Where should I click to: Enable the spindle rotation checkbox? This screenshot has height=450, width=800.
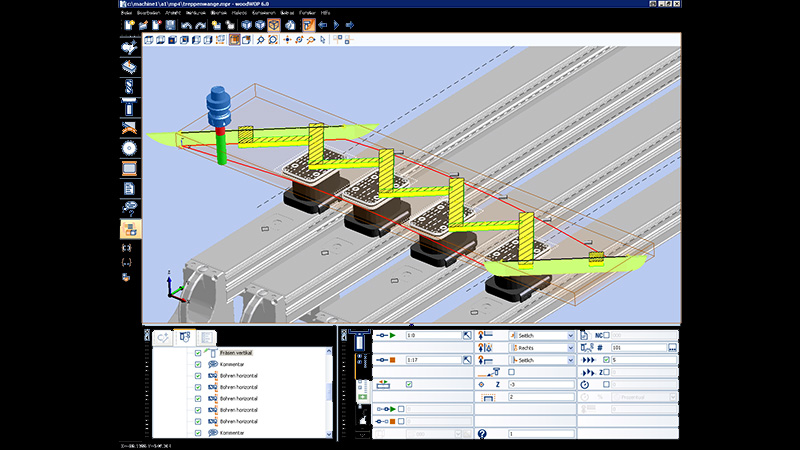click(x=606, y=384)
